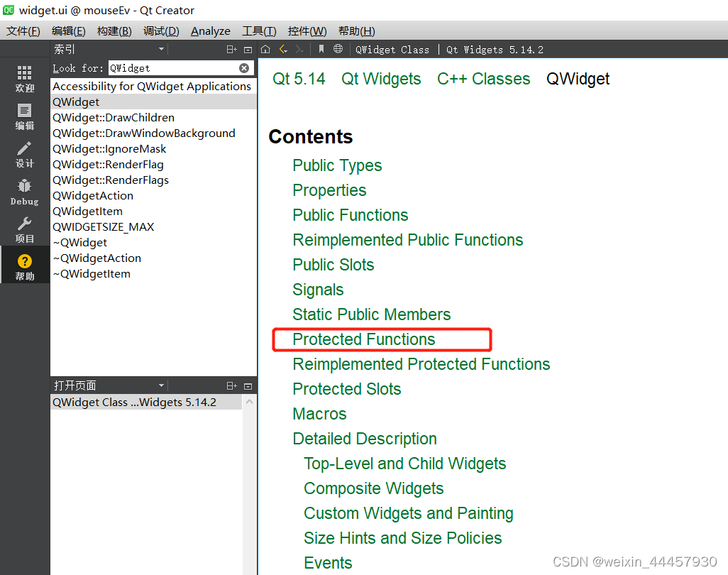Select 'QWidgetItem' index entry
Screen dimensions: 728x575
[153, 212]
